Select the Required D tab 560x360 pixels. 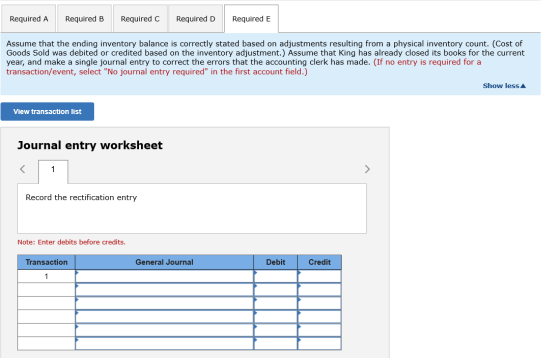(x=196, y=19)
